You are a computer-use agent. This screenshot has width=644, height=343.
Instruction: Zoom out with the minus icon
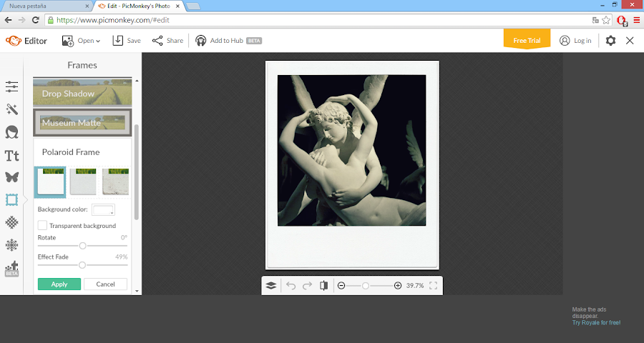(341, 286)
